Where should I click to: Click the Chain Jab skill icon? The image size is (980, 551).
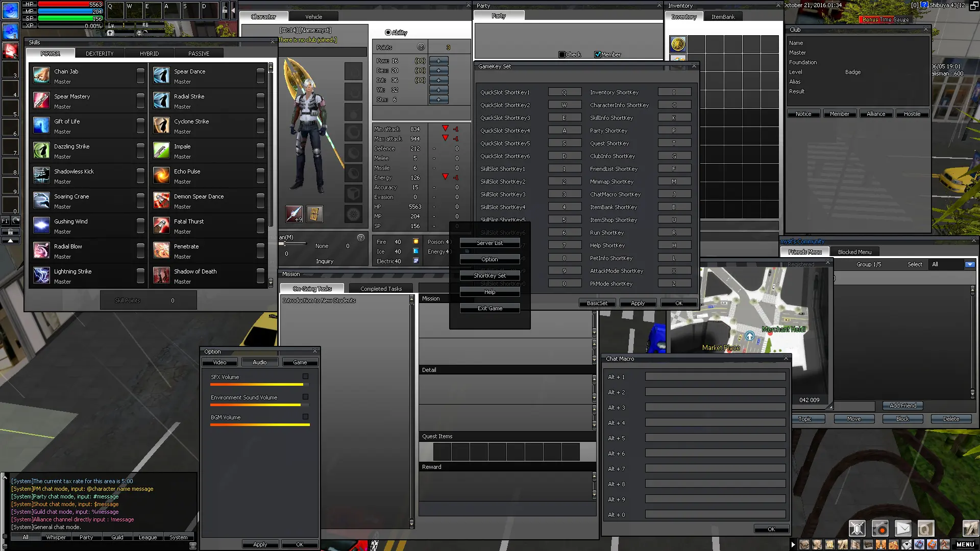(41, 76)
